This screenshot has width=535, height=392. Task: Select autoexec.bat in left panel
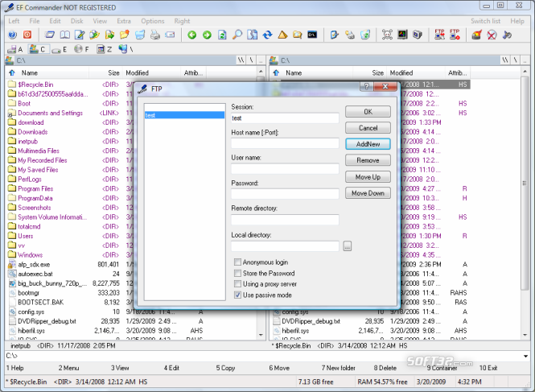(35, 274)
